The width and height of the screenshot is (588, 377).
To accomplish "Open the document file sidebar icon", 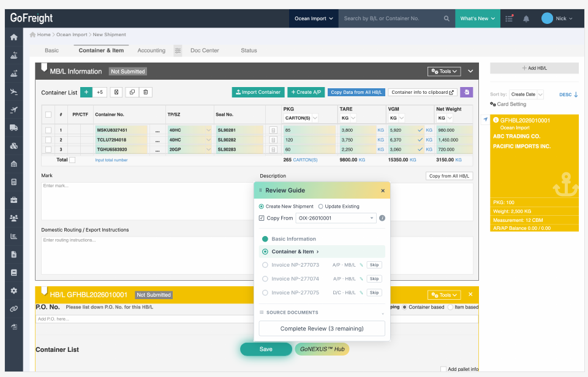I will coord(14,254).
